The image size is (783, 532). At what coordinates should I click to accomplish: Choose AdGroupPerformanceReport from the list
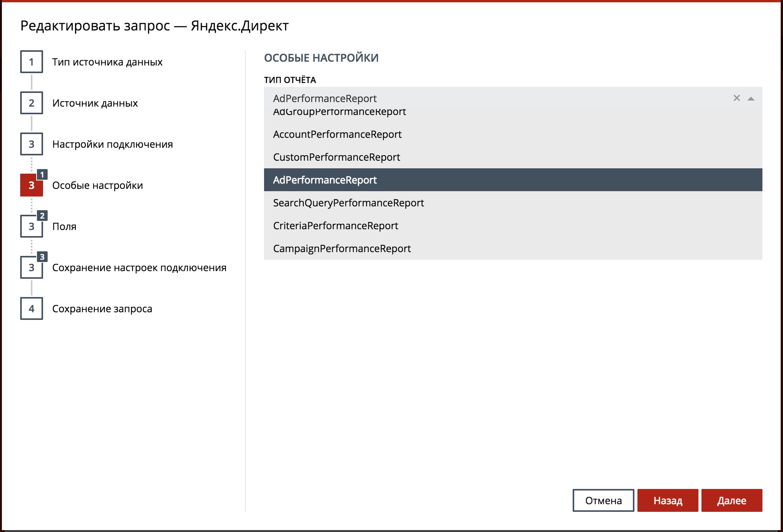[513, 114]
